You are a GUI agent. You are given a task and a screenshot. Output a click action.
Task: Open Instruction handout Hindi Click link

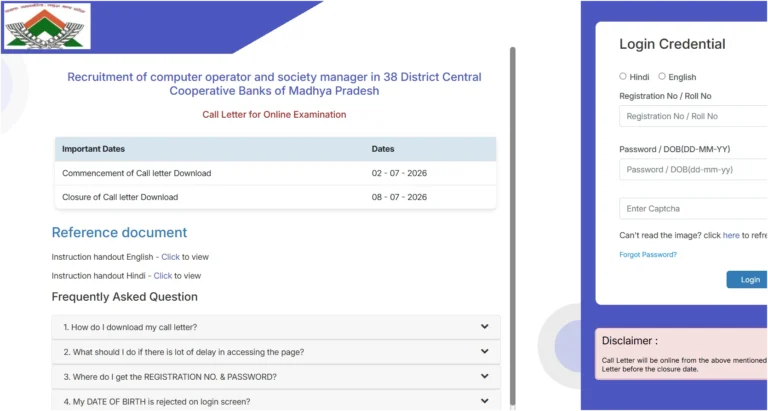tap(163, 276)
